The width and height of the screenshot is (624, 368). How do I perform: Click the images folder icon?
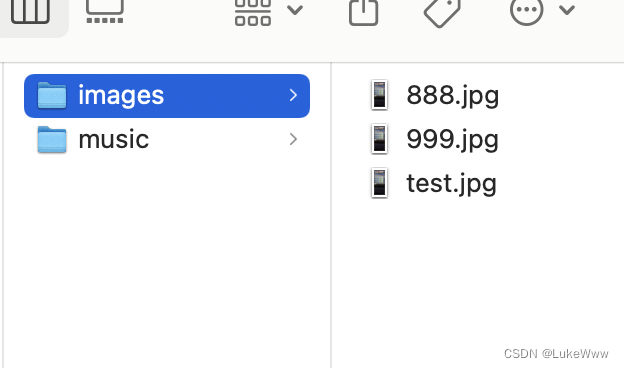coord(52,95)
